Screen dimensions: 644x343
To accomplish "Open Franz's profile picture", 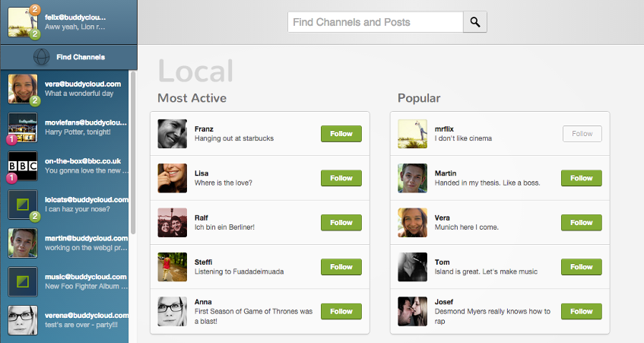I will (173, 134).
